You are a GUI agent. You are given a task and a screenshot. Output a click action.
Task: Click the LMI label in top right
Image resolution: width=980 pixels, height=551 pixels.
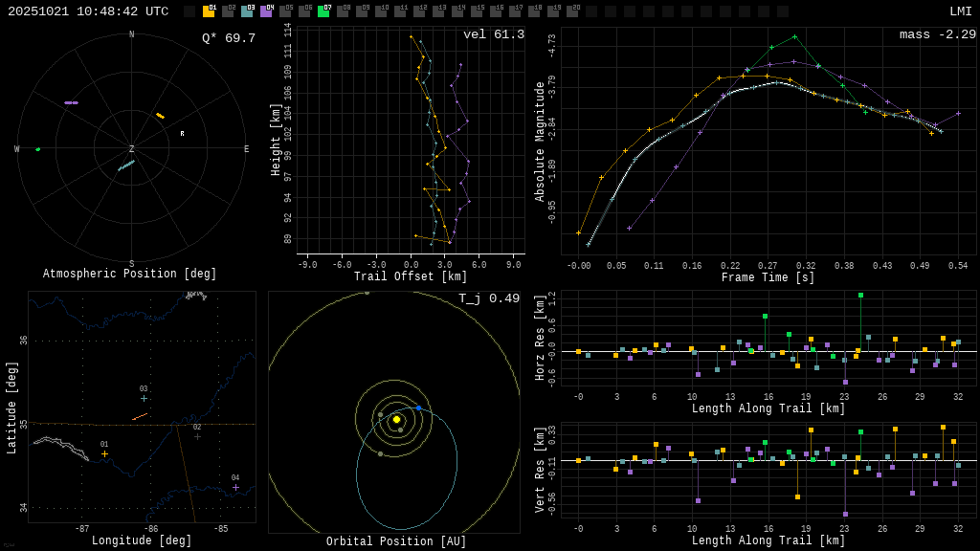tap(960, 11)
